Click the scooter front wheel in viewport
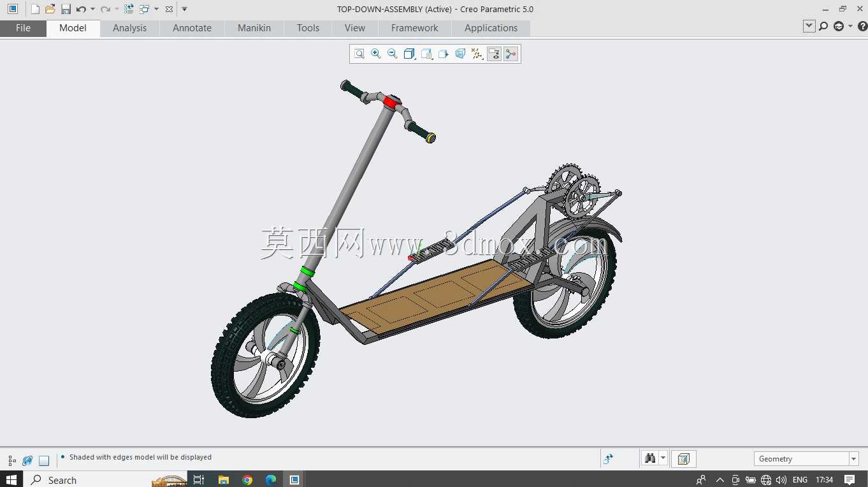Image resolution: width=868 pixels, height=487 pixels. 266,354
